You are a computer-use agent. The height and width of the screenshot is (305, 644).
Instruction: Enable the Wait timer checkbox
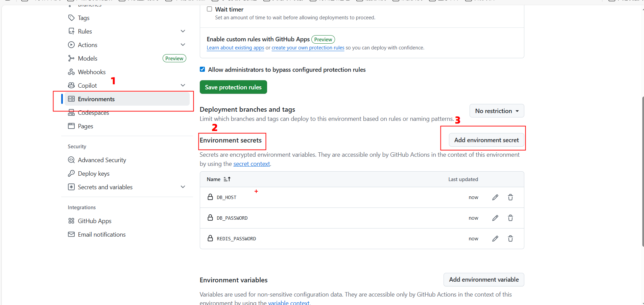pos(210,9)
